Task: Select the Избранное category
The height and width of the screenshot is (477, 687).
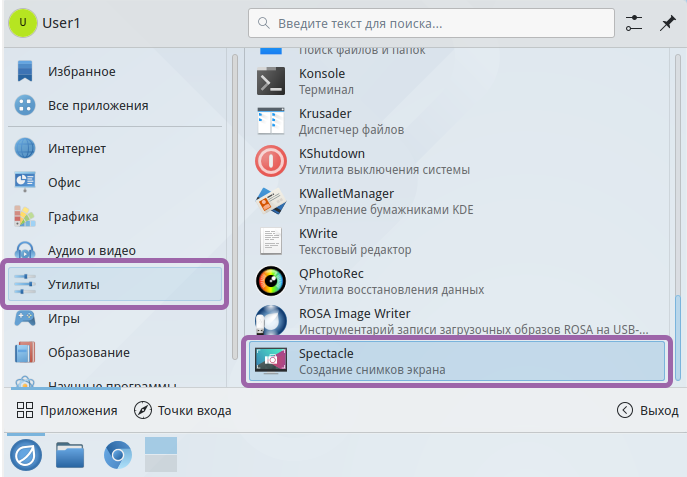Action: [x=80, y=72]
